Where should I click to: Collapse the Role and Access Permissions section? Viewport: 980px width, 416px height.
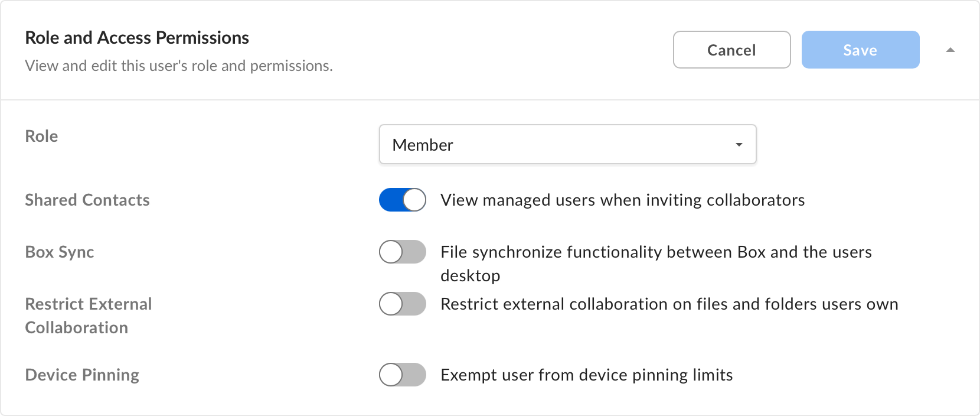tap(950, 50)
